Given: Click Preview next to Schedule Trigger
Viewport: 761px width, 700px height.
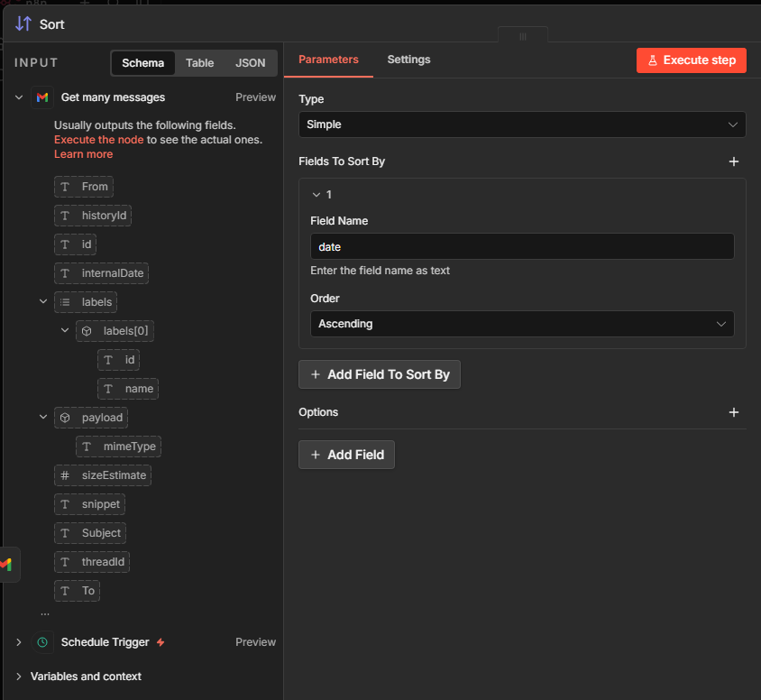Looking at the screenshot, I should tap(256, 642).
